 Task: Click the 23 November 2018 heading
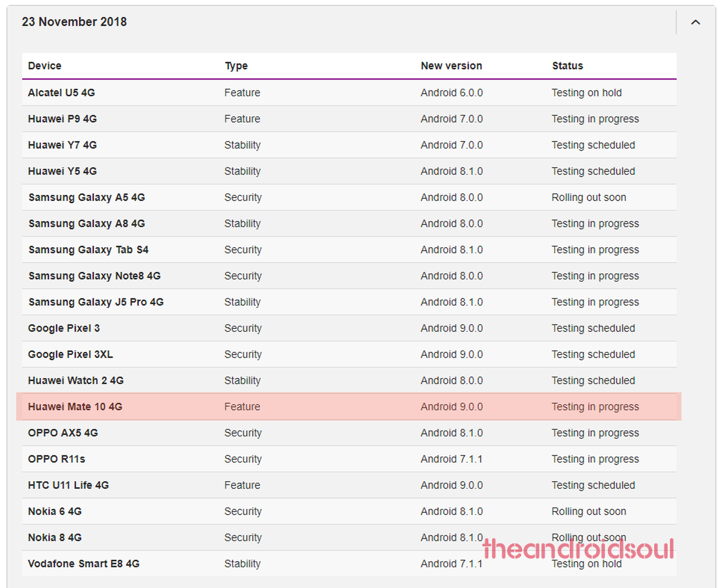[x=74, y=22]
